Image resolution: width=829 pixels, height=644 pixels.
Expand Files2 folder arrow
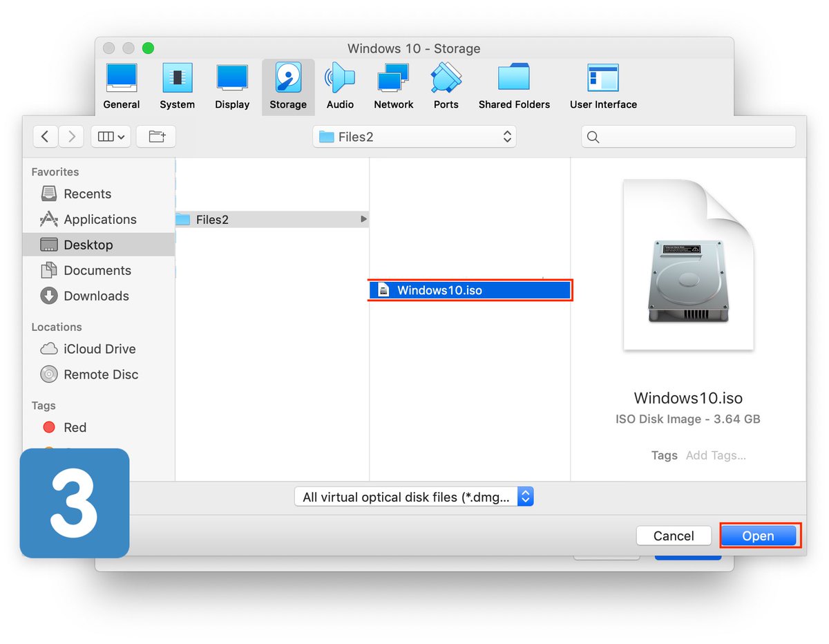point(363,220)
